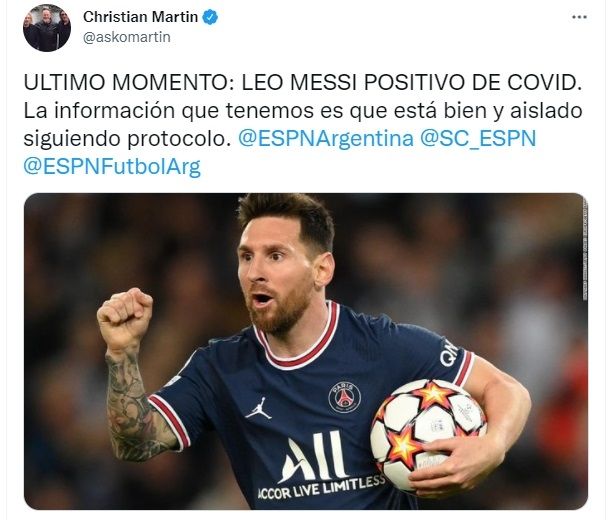Enlarge the attached Messi photo
Screen dimensions: 613x520
click(x=306, y=351)
